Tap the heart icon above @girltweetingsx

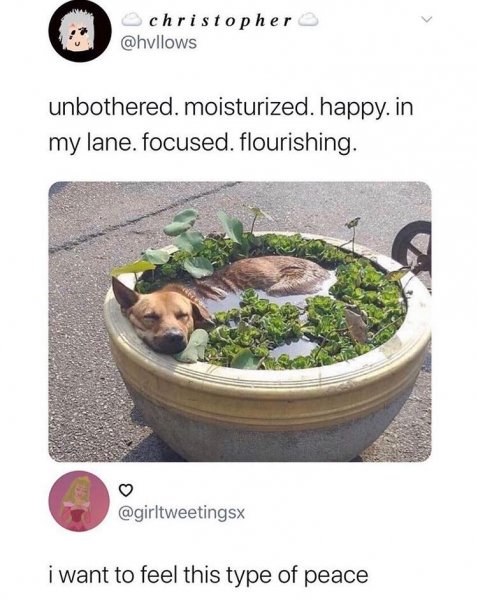pos(126,489)
